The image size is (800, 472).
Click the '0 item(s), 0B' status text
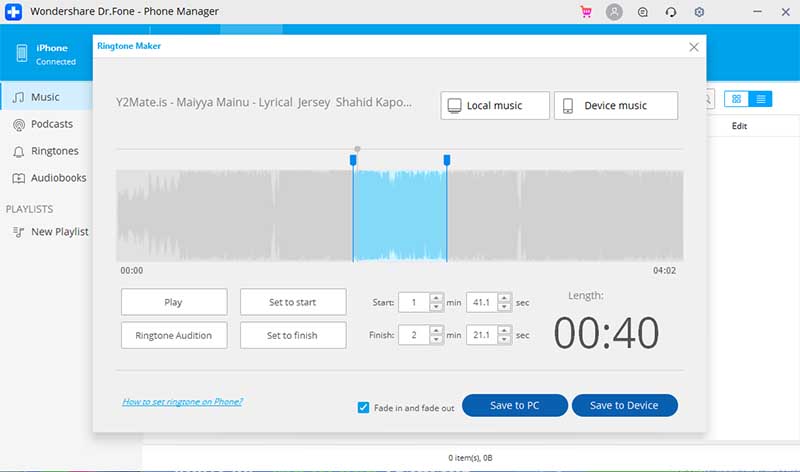pos(470,458)
